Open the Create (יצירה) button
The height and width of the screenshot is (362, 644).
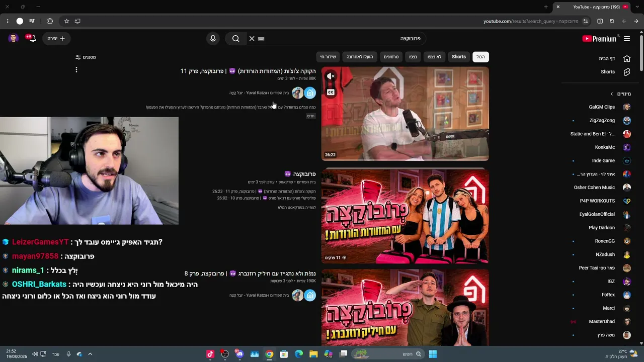[56, 38]
